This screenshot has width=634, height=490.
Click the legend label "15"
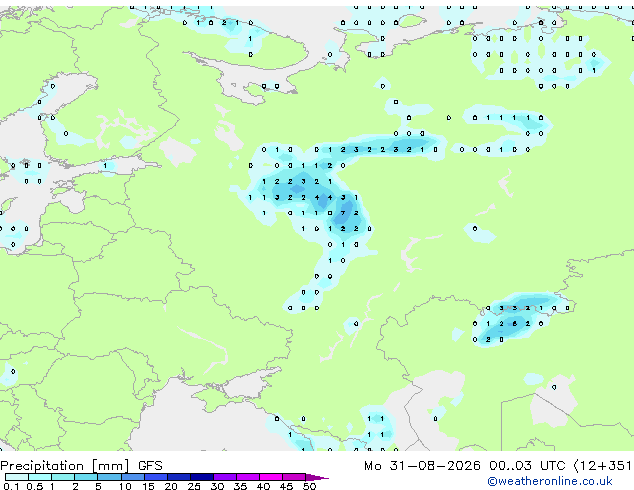148,486
